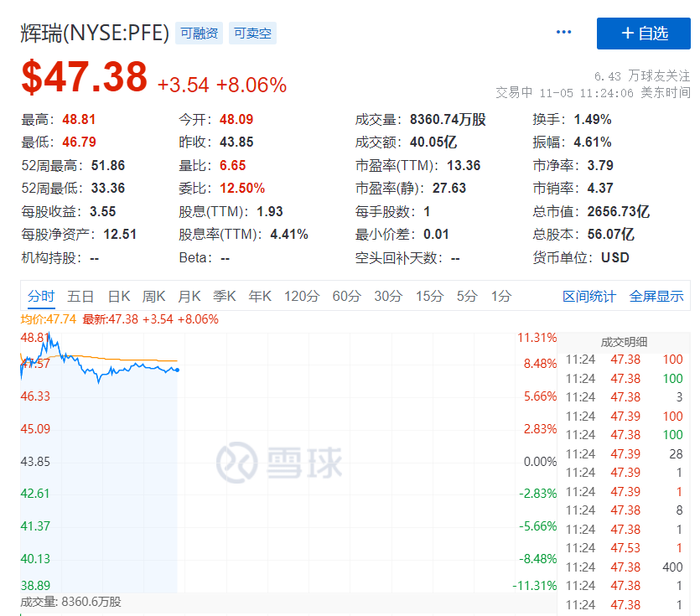Click the 11.31% upper axis label
Viewport: 700px width, 616px height.
point(537,338)
